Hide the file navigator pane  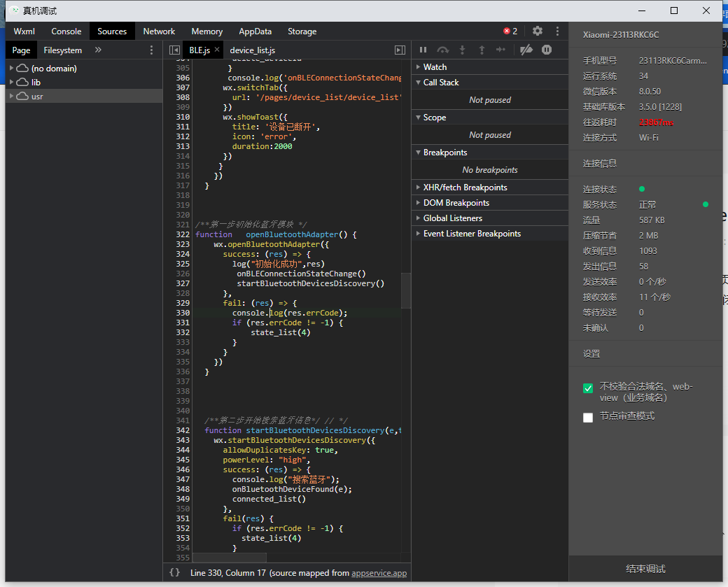point(174,50)
